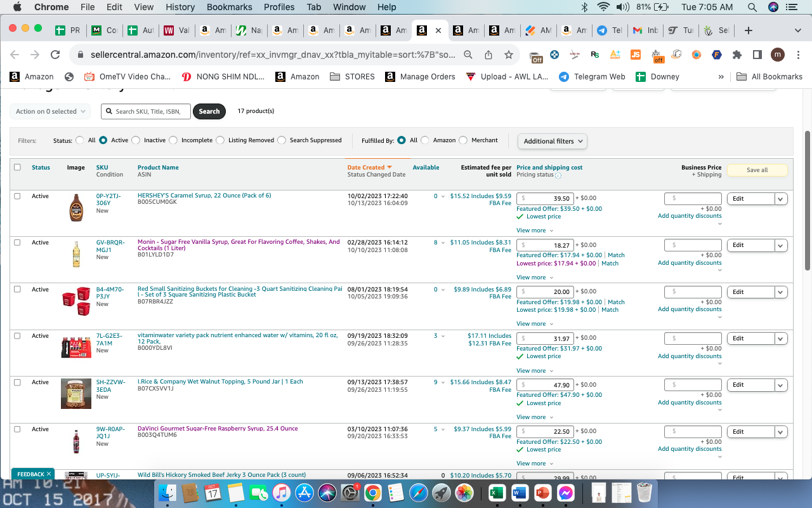This screenshot has height=508, width=812.
Task: Select the All status radio button
Action: coord(79,140)
